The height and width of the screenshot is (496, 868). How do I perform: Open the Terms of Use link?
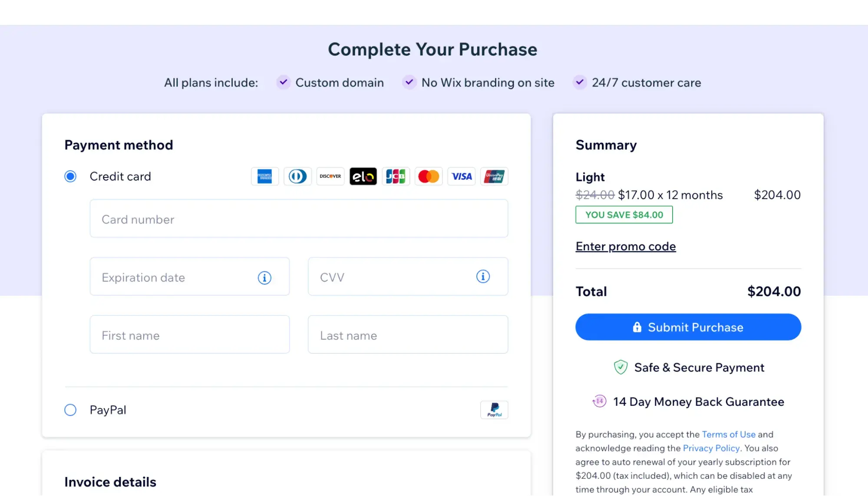tap(728, 434)
